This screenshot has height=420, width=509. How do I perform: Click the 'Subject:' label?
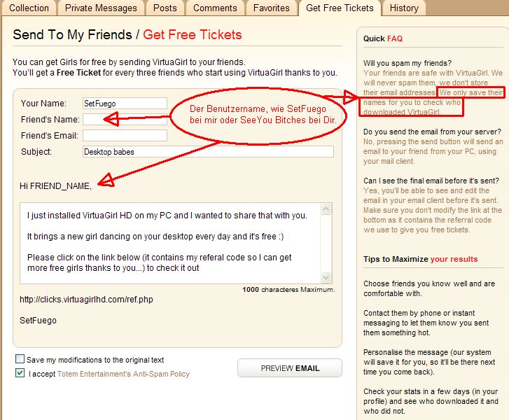[36, 152]
